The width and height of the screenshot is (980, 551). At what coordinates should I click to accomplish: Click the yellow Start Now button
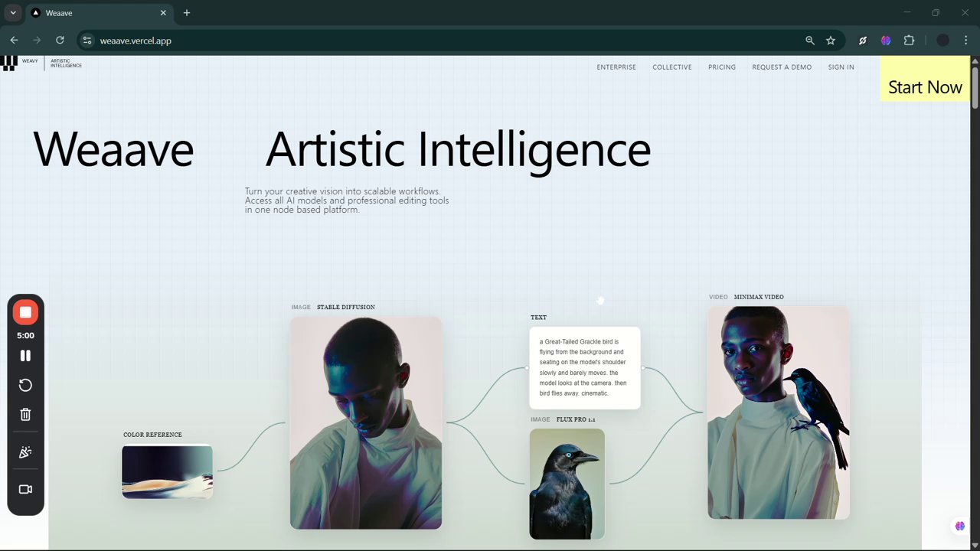pos(925,79)
